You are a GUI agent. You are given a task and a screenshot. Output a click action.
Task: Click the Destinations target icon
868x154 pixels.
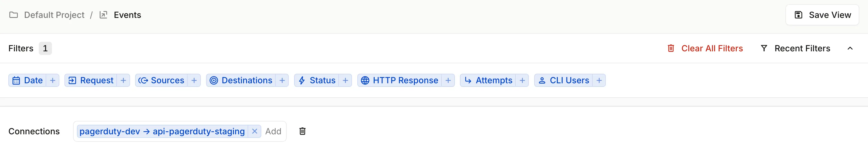pos(214,81)
